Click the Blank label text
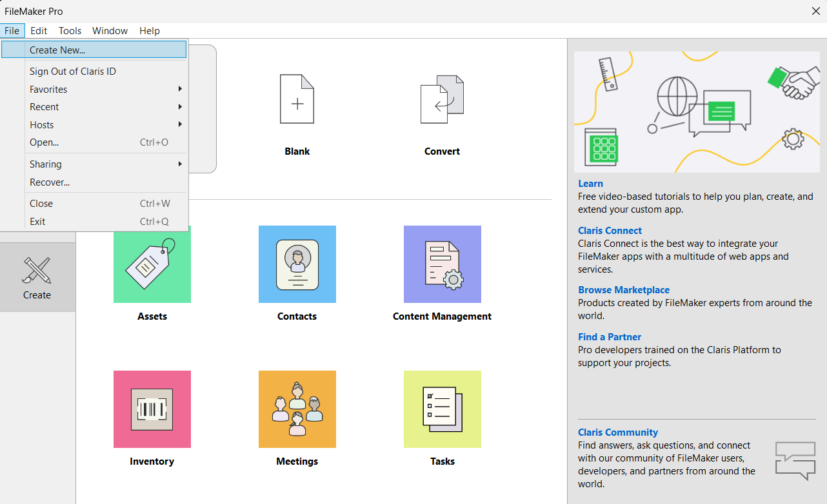Screen dimensions: 827x504 [297, 151]
